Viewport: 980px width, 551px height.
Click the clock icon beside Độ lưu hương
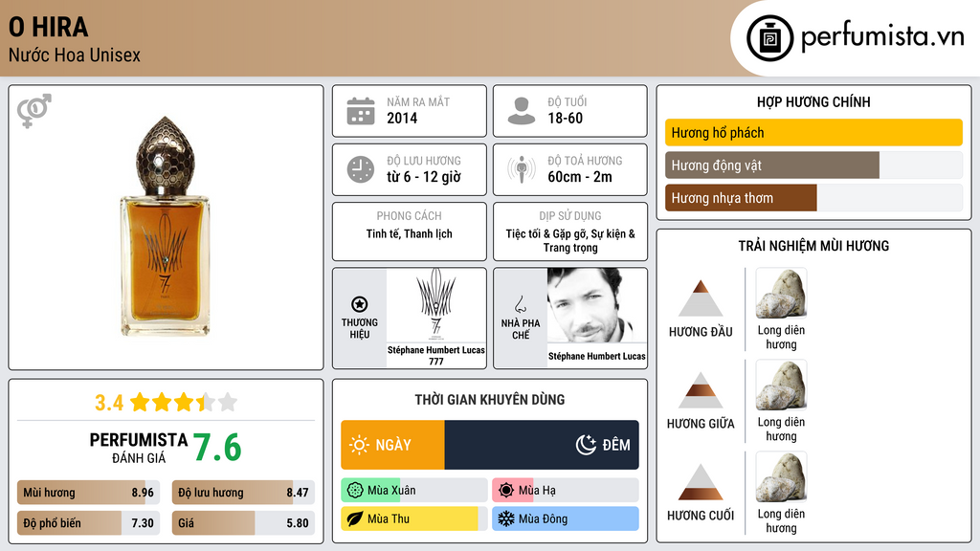pyautogui.click(x=361, y=169)
